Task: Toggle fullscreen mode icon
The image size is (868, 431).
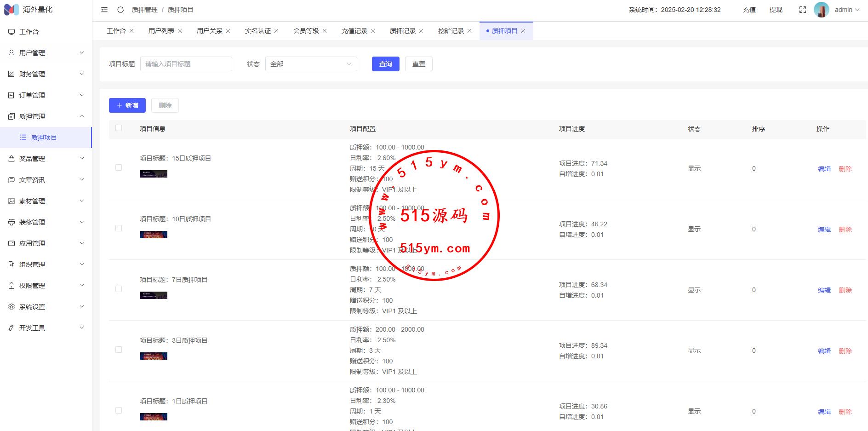Action: [803, 10]
